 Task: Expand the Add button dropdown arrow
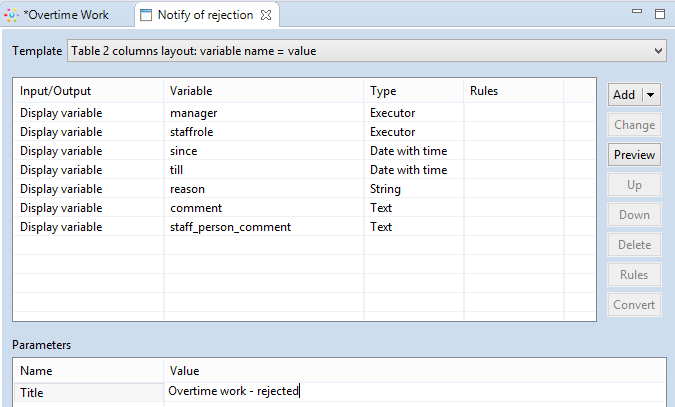651,95
